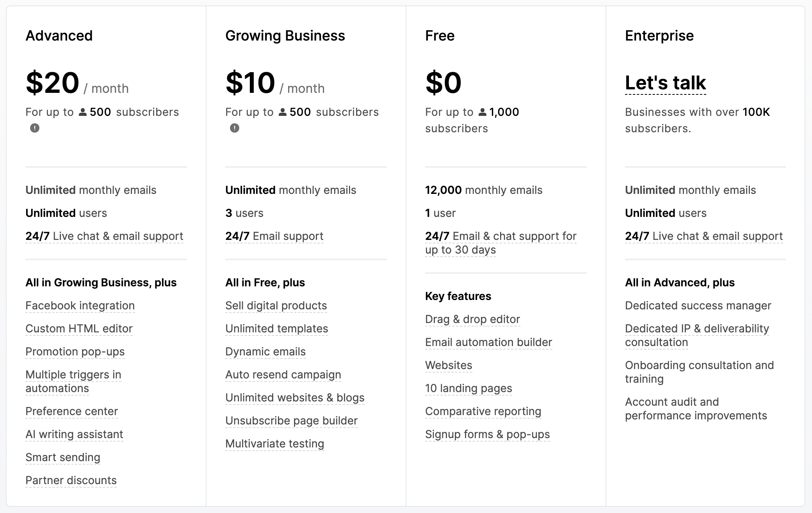The width and height of the screenshot is (812, 513).
Task: Open Dynamic emails feature tooltip
Action: [265, 351]
